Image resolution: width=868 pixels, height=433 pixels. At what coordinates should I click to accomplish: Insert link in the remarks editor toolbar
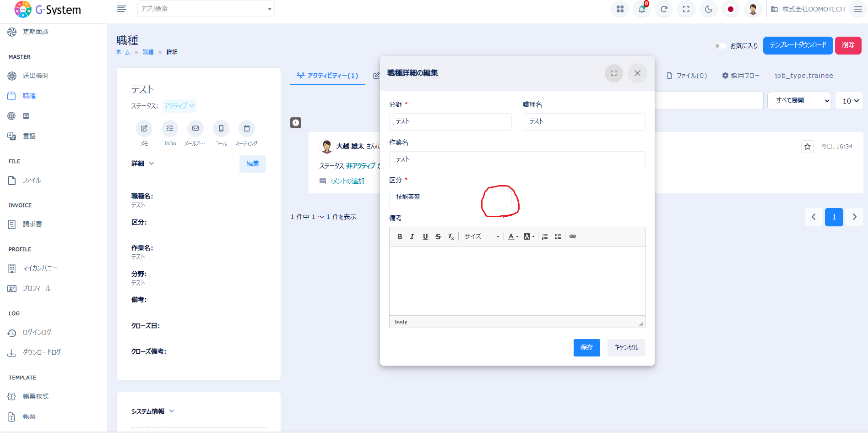coord(573,236)
